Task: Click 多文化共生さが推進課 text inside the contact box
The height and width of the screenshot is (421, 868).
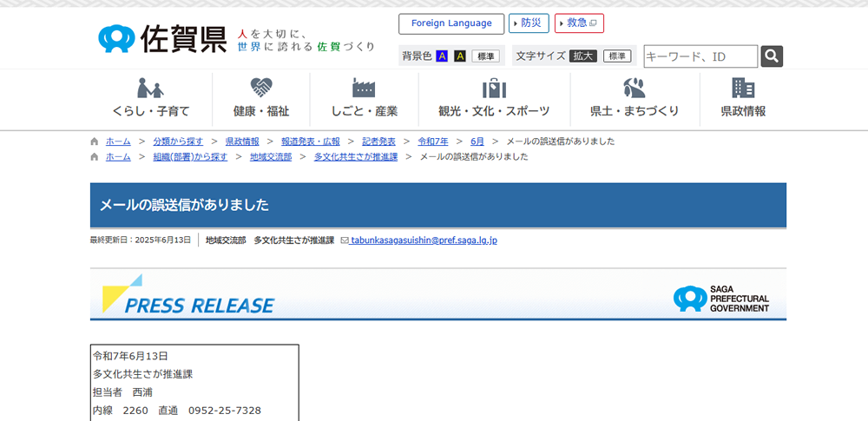Action: 143,374
